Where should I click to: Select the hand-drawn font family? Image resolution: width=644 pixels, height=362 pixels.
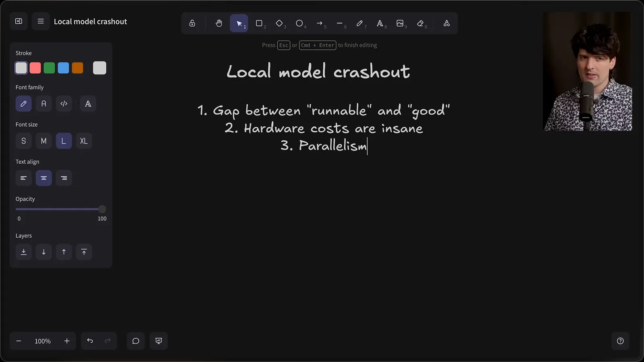click(x=24, y=104)
